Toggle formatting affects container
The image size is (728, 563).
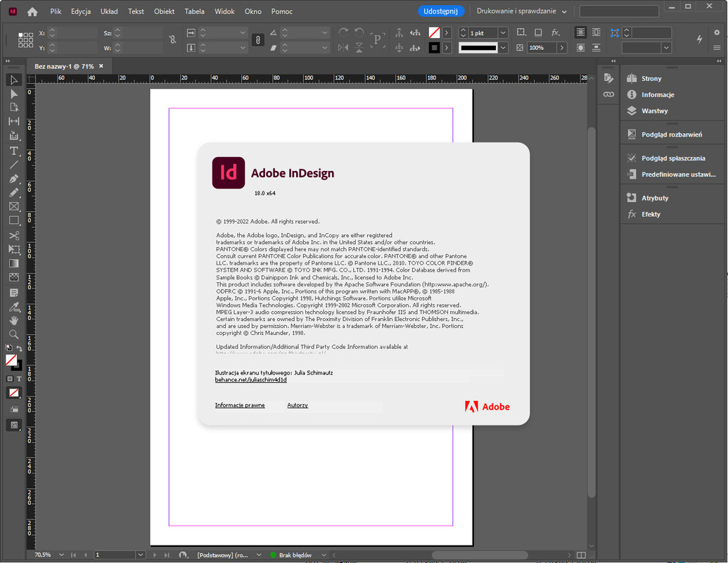[x=10, y=379]
